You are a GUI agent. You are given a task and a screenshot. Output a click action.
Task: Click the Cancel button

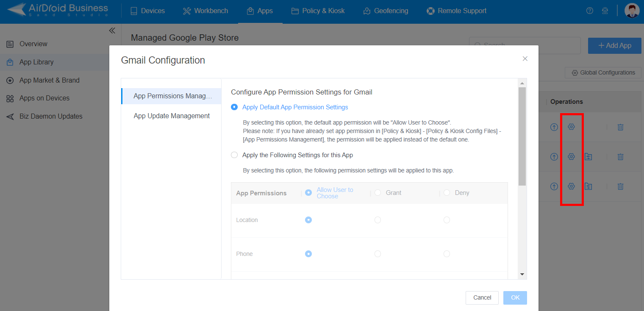482,298
